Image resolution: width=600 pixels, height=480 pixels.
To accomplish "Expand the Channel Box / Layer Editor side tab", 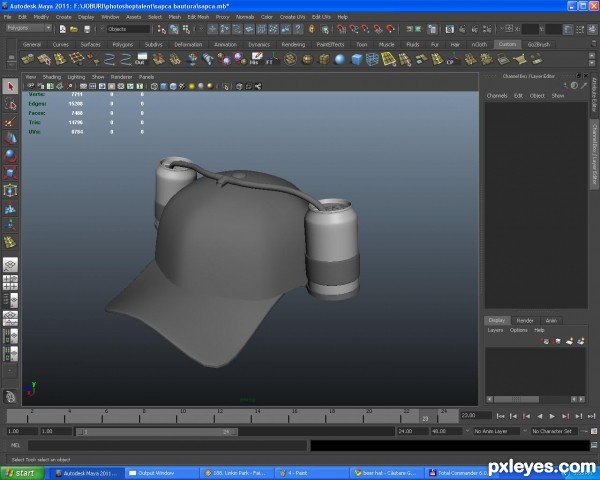I will pos(594,153).
